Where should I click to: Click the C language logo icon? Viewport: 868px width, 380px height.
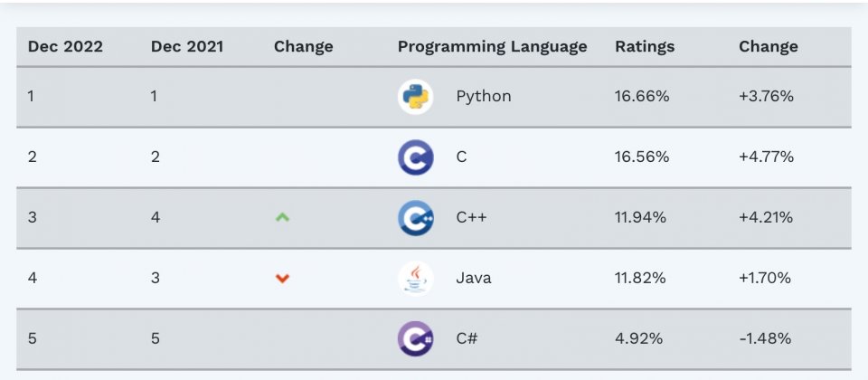click(415, 157)
